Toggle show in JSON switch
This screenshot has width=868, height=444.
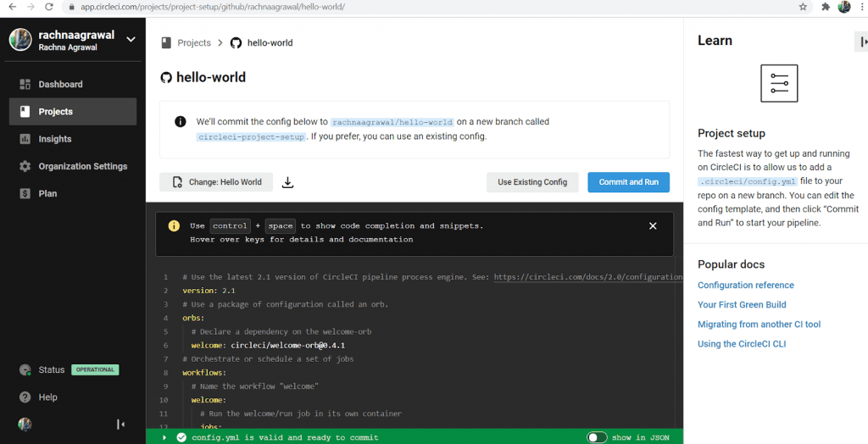point(597,437)
